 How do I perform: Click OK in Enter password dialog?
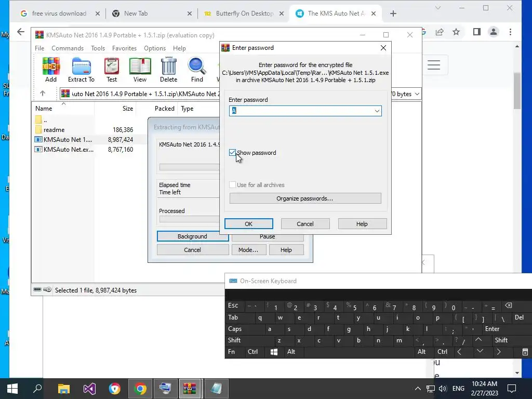click(x=249, y=224)
